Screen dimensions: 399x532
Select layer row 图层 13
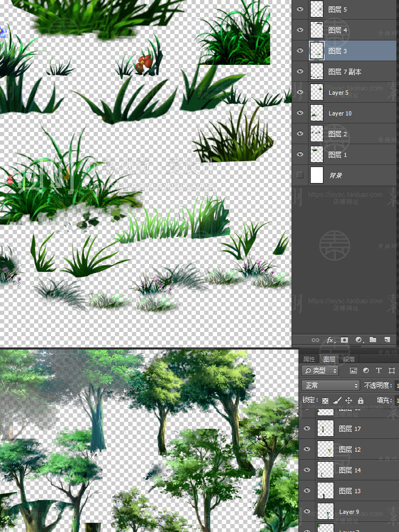tap(350, 491)
